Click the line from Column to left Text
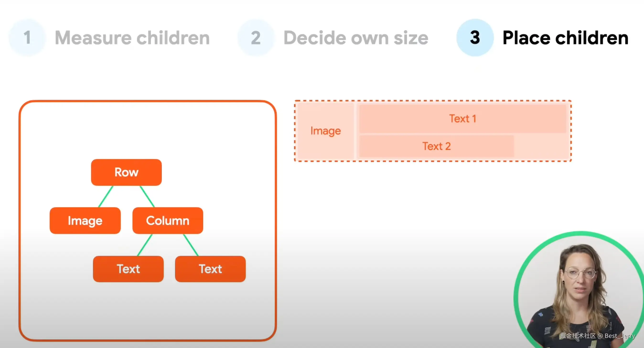The height and width of the screenshot is (348, 644). (145, 245)
